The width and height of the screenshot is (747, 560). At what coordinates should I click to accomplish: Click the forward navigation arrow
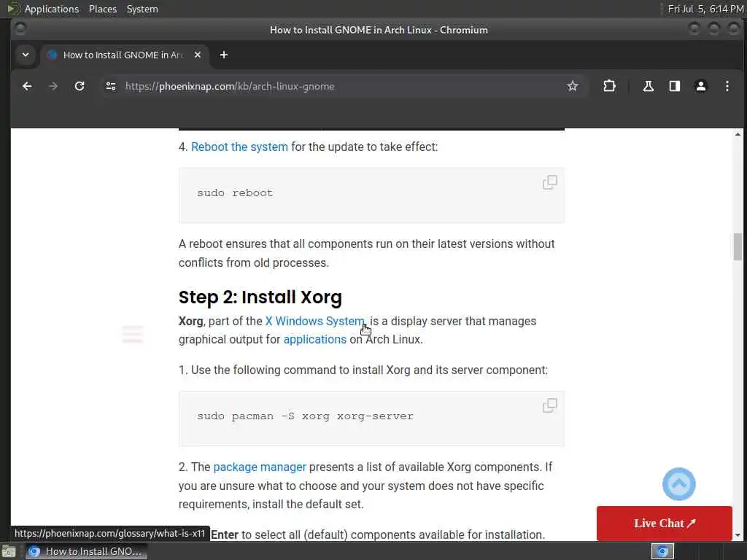tap(53, 86)
